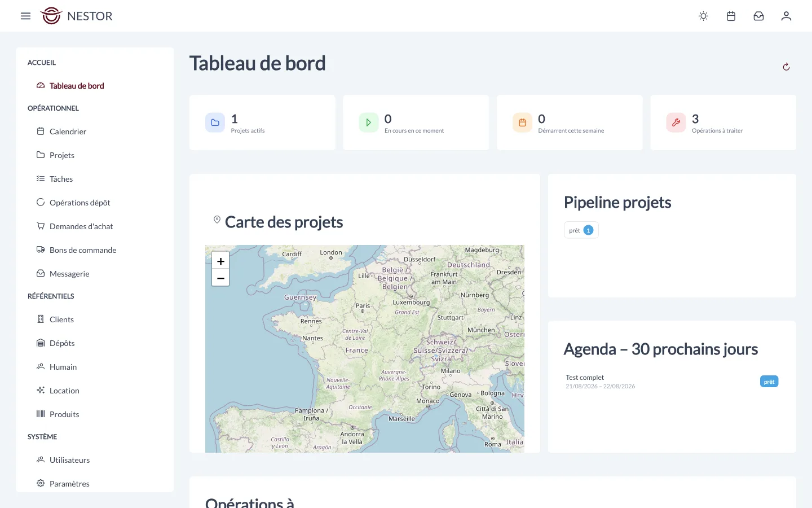Click the Opérations à traiter card text
Viewport: 812px width, 508px height.
tap(717, 130)
